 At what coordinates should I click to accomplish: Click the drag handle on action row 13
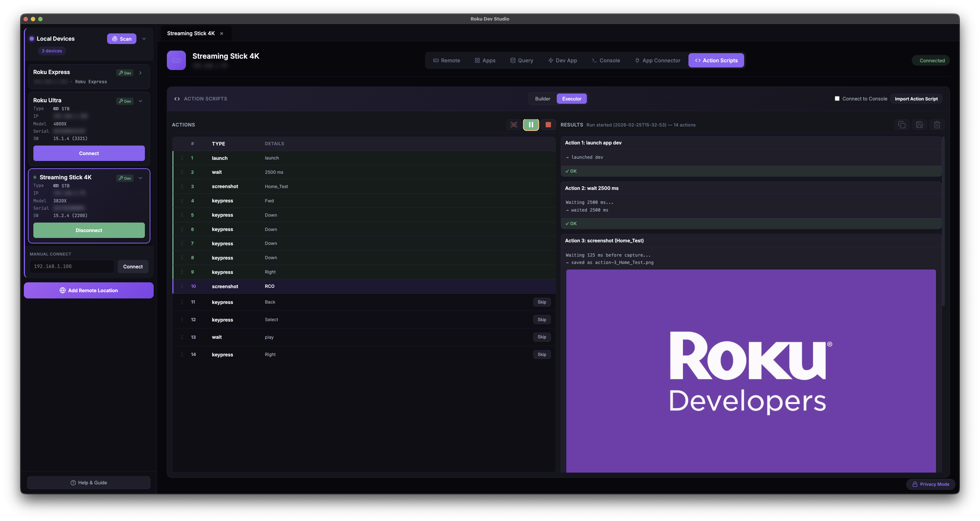pyautogui.click(x=182, y=337)
